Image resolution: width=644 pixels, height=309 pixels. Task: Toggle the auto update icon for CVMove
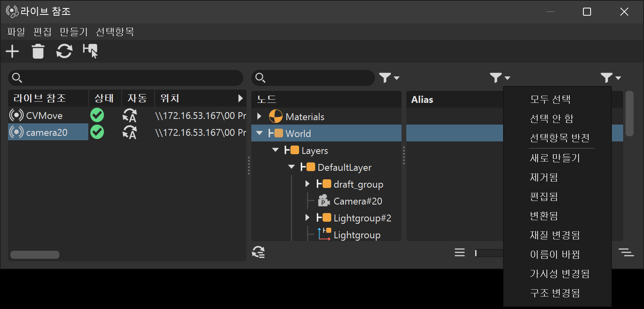[130, 116]
